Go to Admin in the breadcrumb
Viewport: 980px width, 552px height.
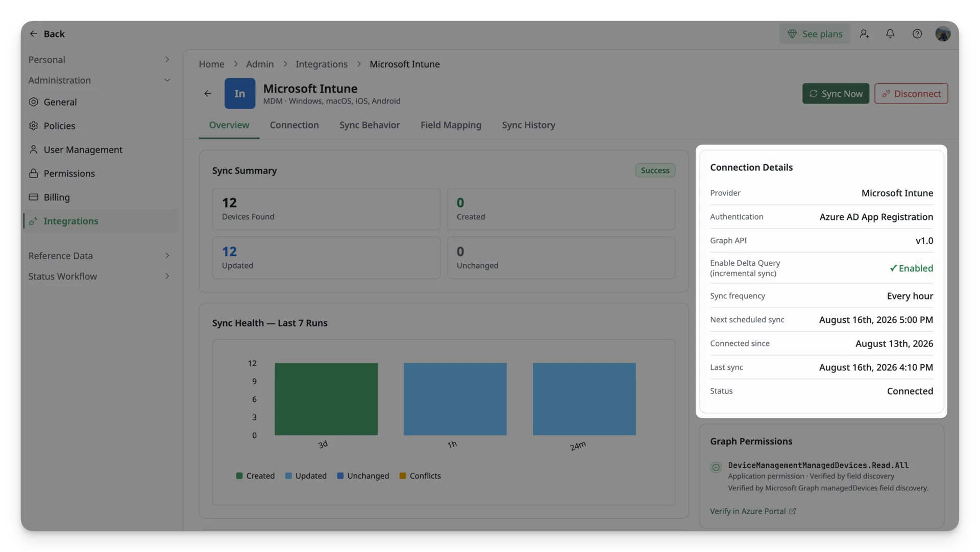(x=260, y=64)
